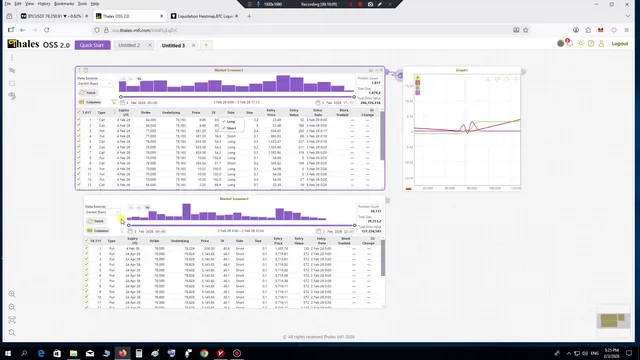640x360 pixels.
Task: Click Fetch in Market Screener1
Action: 88,93
